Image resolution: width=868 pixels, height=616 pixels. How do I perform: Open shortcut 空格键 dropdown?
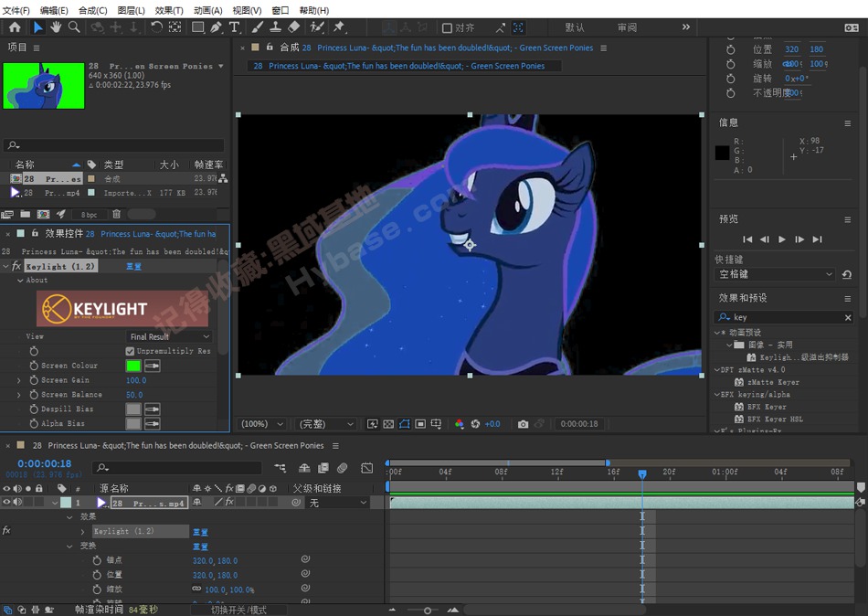point(775,274)
